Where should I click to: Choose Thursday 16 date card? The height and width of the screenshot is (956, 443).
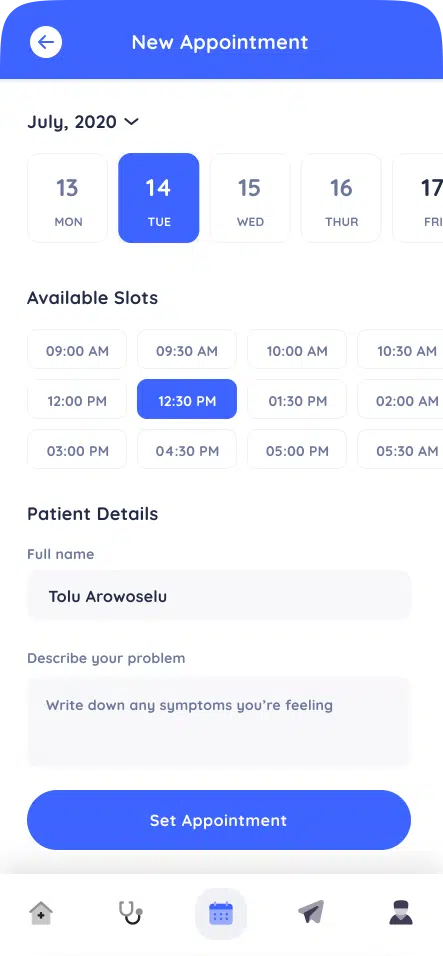[x=341, y=198]
